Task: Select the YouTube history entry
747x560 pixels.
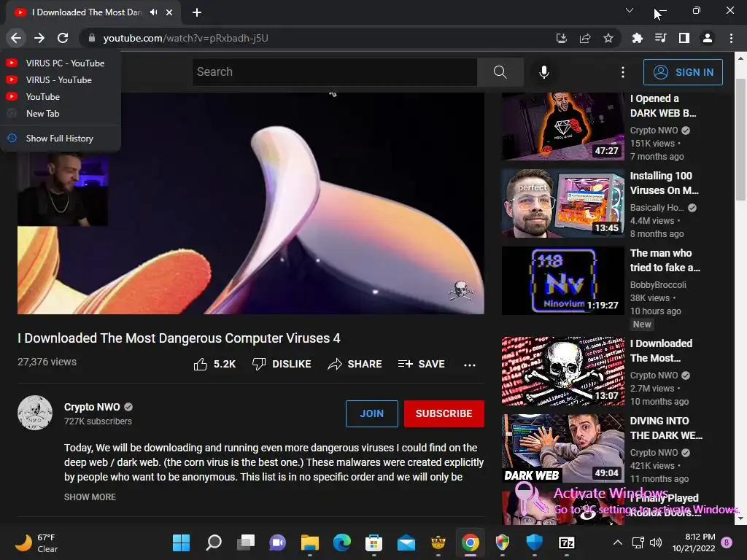Action: 61,97
